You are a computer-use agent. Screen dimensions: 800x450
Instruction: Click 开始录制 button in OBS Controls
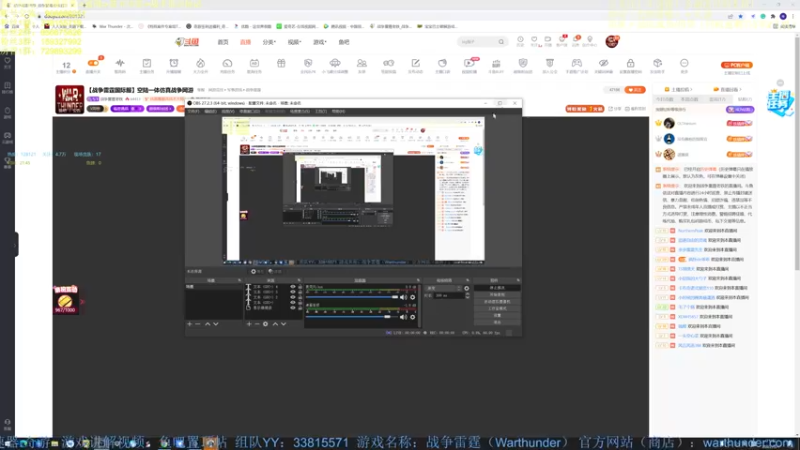pos(497,295)
